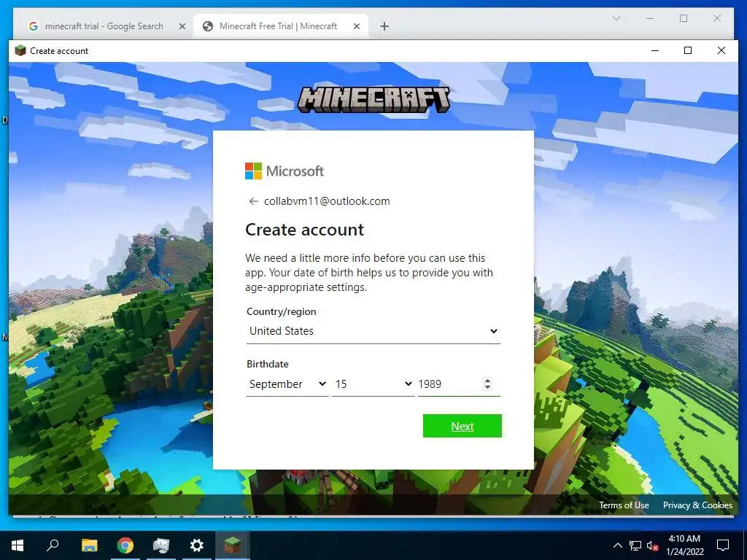This screenshot has width=747, height=560.
Task: Open the computer-monitor app on the taskbar
Action: 161,545
